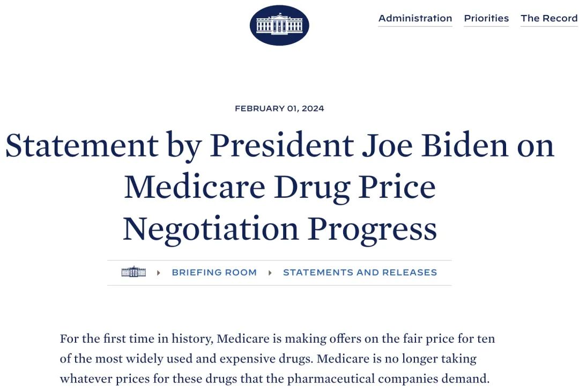Image resolution: width=579 pixels, height=392 pixels.
Task: Open the Briefing Room breadcrumb link
Action: coord(214,272)
